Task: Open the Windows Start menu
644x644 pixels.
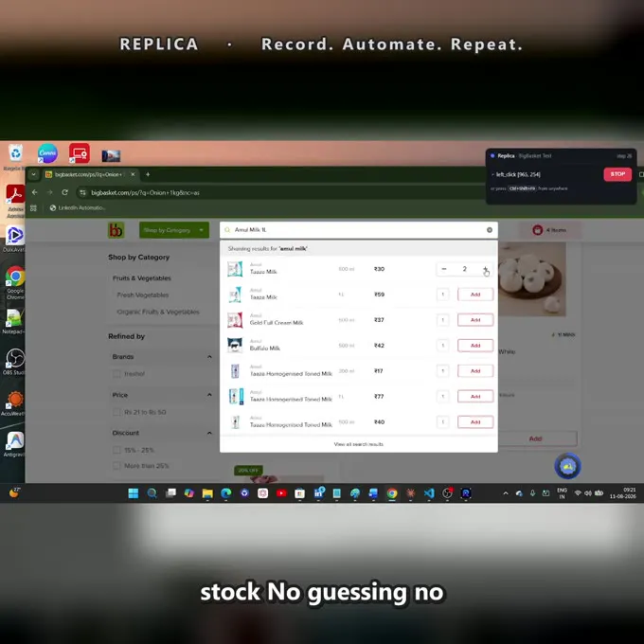Action: (x=134, y=493)
